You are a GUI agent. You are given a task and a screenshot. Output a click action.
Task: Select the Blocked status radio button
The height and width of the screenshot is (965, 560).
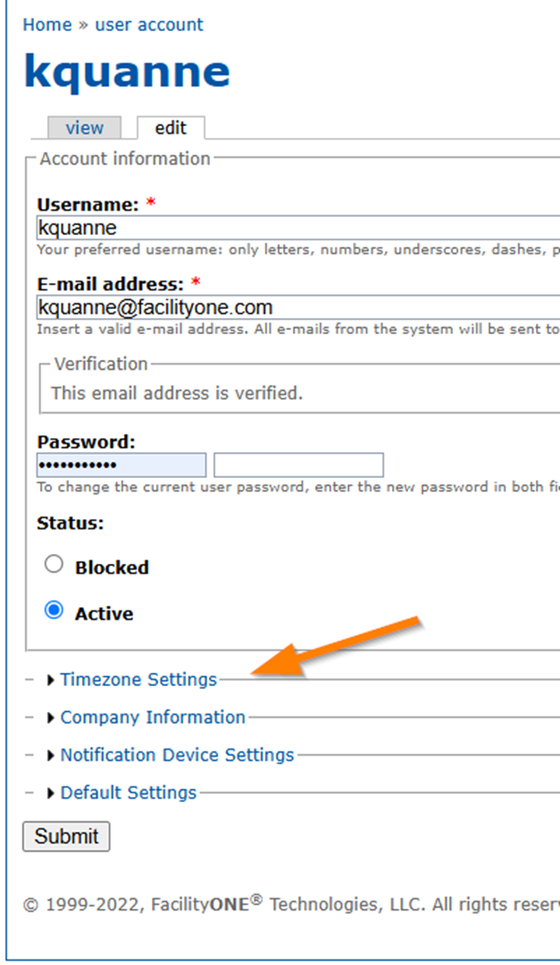(x=54, y=564)
